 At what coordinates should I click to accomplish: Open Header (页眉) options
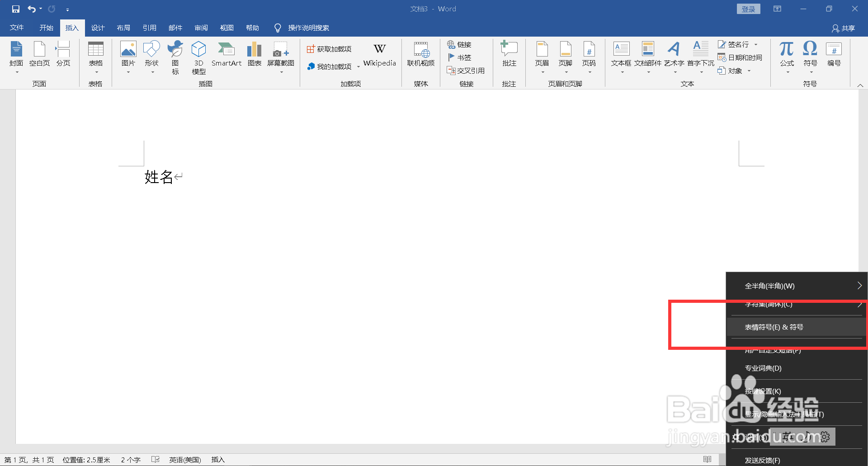(x=542, y=58)
